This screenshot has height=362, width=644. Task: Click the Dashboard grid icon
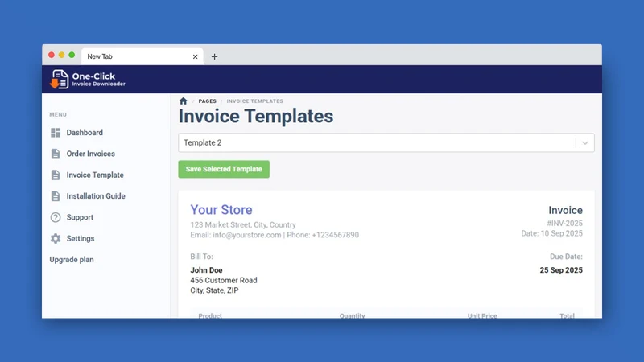tap(56, 133)
